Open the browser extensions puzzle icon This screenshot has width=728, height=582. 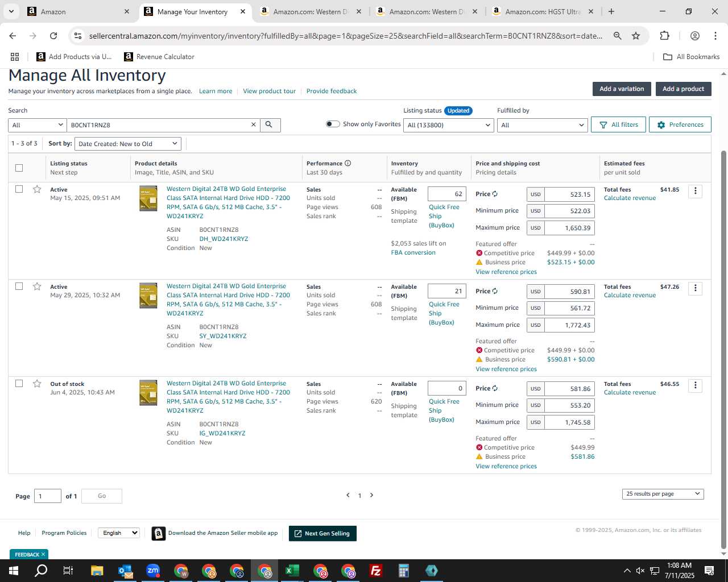[664, 36]
